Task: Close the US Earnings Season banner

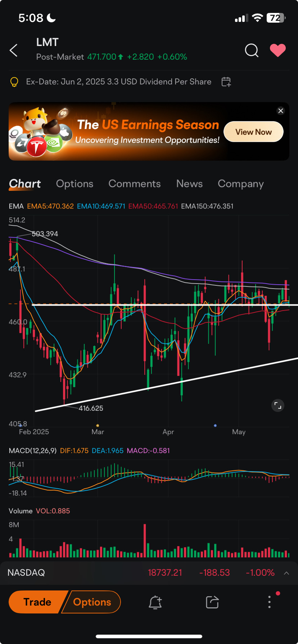Action: tap(281, 111)
